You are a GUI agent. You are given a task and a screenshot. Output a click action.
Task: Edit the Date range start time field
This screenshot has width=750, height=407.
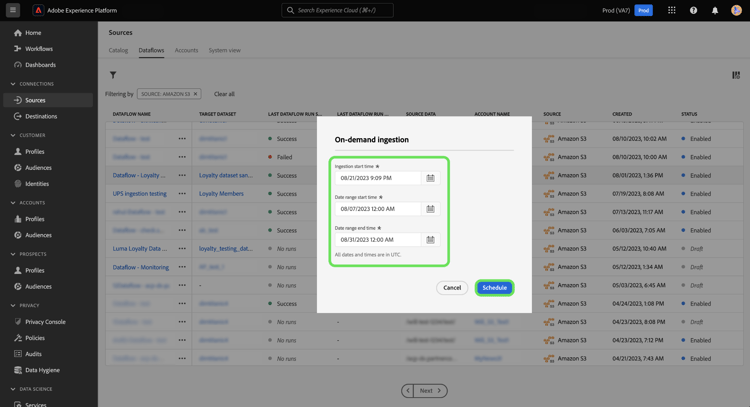pyautogui.click(x=378, y=209)
